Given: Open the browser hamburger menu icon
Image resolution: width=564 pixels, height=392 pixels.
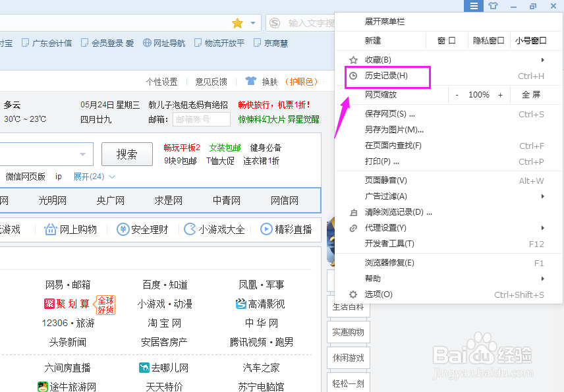Looking at the screenshot, I should click(x=473, y=6).
